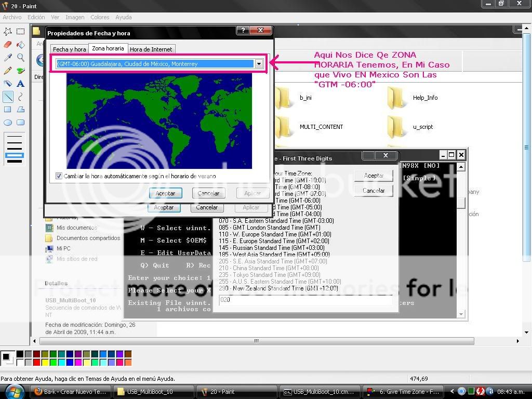Expand the time zone dropdown list
Image resolution: width=532 pixels, height=399 pixels.
(x=259, y=63)
